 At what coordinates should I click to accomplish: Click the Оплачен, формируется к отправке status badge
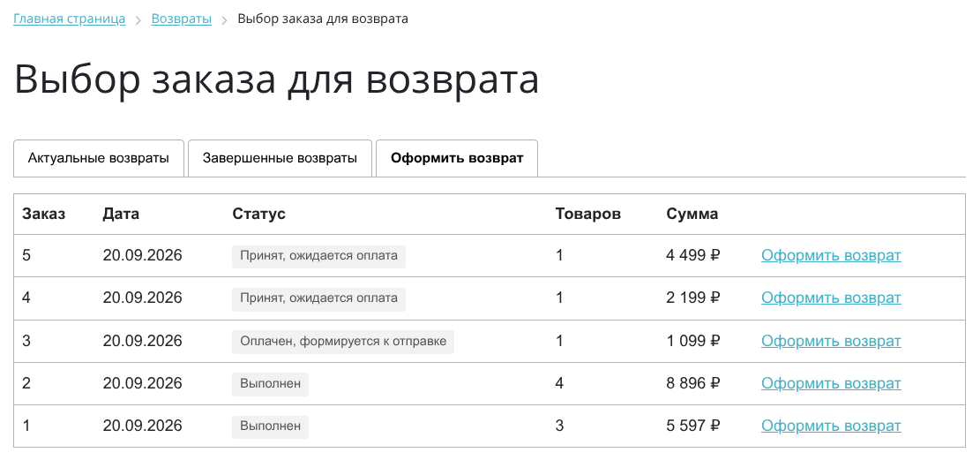343,342
